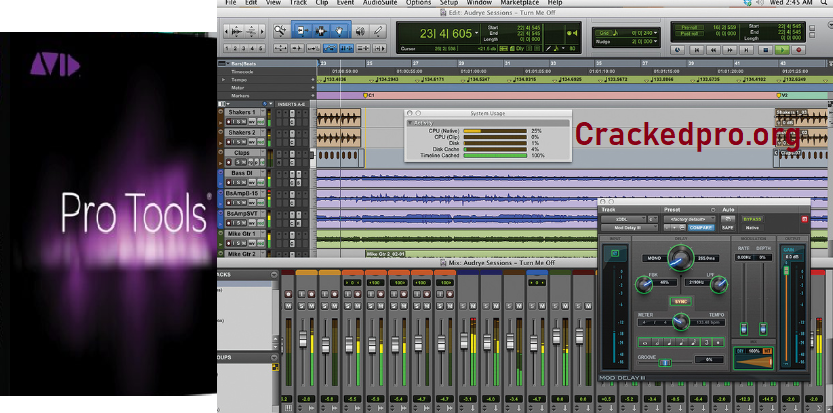This screenshot has height=413, width=833.
Task: Click the GROOVE slider handle
Action: pos(665,363)
